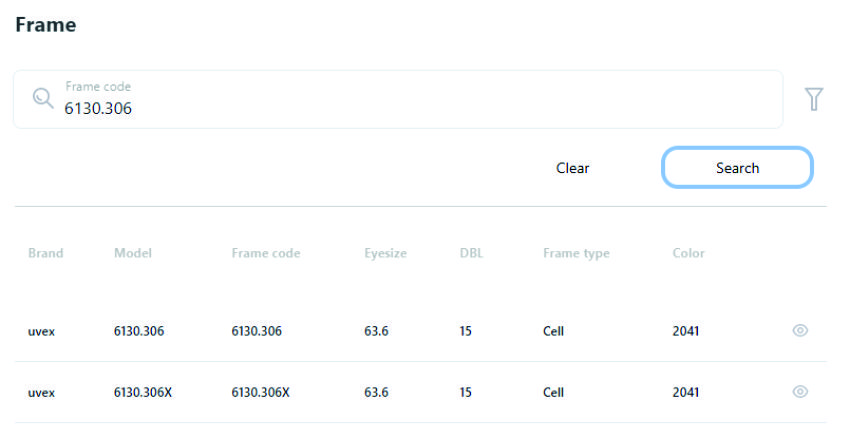Screen dimensions: 850x438
Task: Click the uvex brand in the second row
Action: [x=41, y=392]
